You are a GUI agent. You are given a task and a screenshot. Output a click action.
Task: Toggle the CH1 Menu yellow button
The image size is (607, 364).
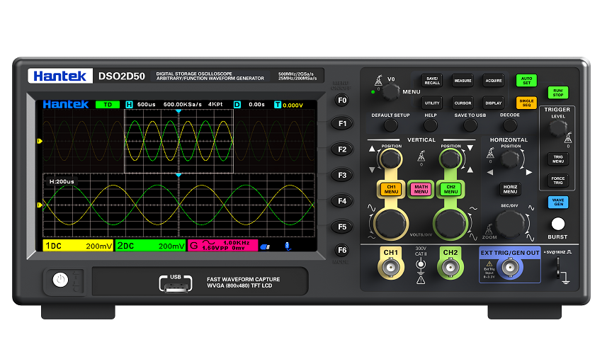(x=392, y=189)
